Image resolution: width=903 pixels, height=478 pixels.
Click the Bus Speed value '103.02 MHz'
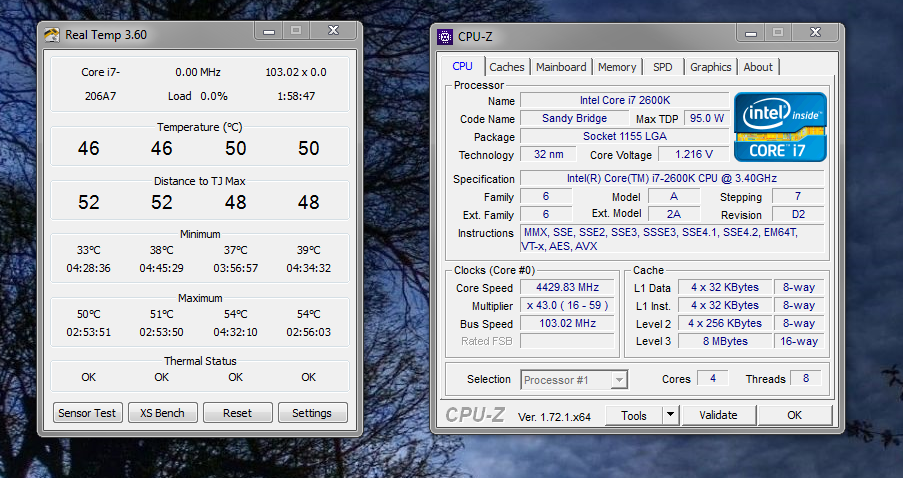click(x=567, y=323)
